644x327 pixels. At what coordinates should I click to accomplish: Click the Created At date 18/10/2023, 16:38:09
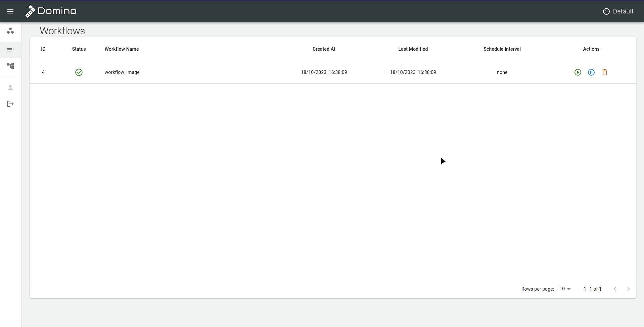tap(324, 72)
